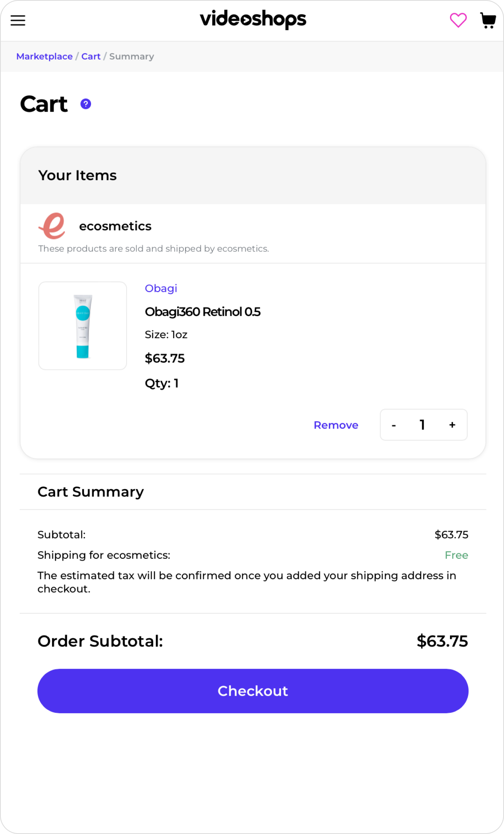Click the Cart help question mark icon
Image resolution: width=504 pixels, height=834 pixels.
pyautogui.click(x=86, y=104)
